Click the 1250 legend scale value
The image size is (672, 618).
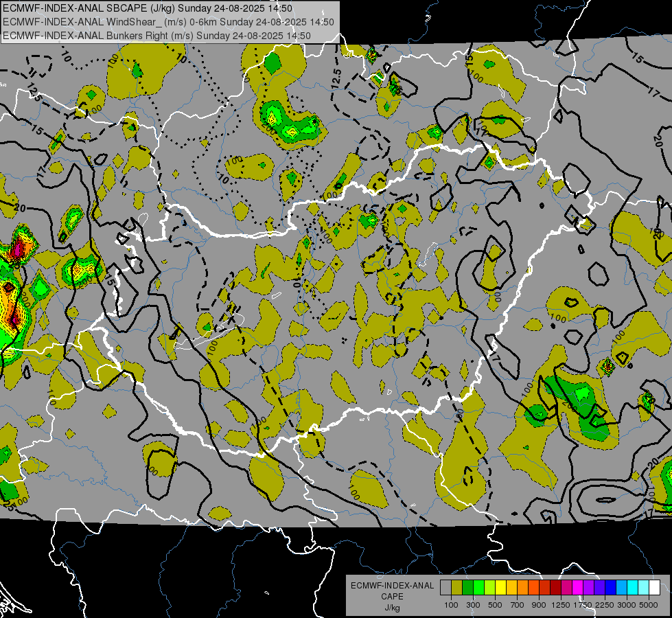point(561,605)
